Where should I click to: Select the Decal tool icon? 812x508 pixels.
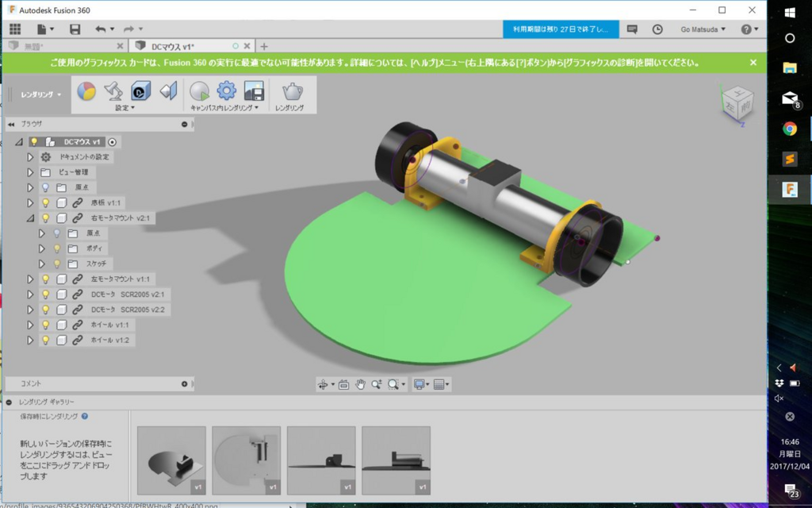tap(140, 90)
